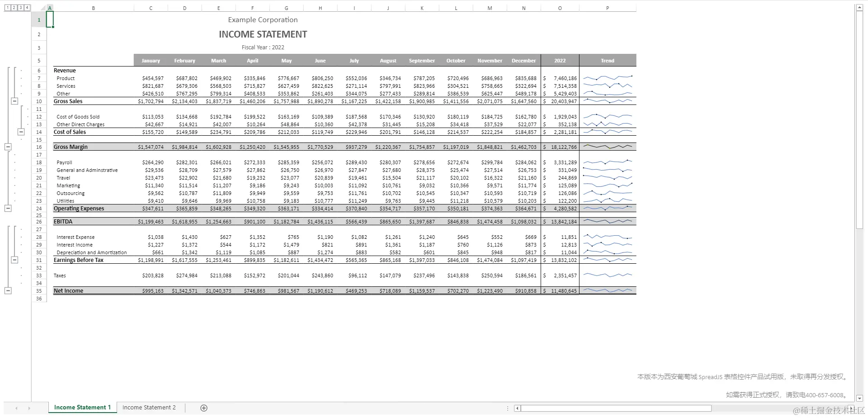Click the horizontal scrollbar thumb

616,408
